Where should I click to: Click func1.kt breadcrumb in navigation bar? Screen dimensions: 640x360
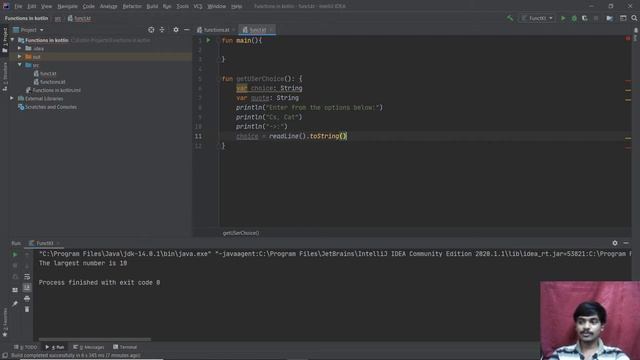click(79, 18)
